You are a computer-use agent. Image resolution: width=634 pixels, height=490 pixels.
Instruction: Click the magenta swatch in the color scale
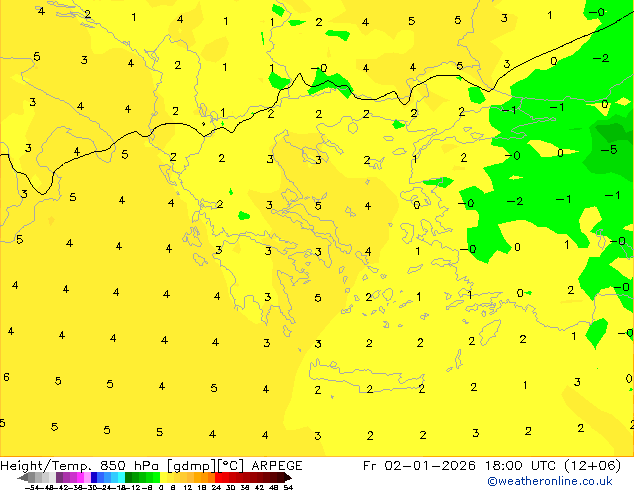coord(80,477)
